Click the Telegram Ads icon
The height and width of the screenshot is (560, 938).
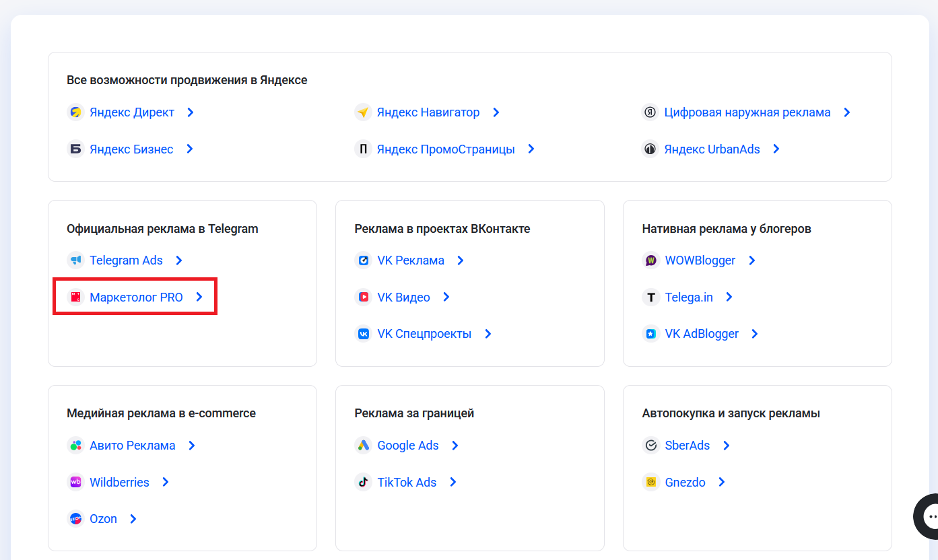point(75,260)
